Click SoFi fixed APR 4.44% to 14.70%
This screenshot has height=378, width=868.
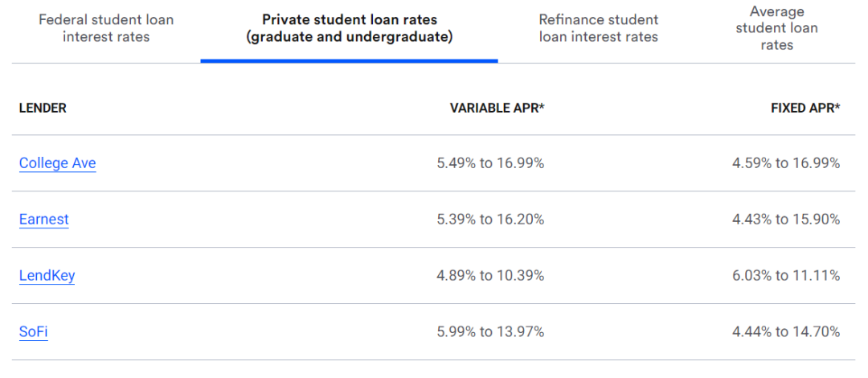(x=786, y=332)
